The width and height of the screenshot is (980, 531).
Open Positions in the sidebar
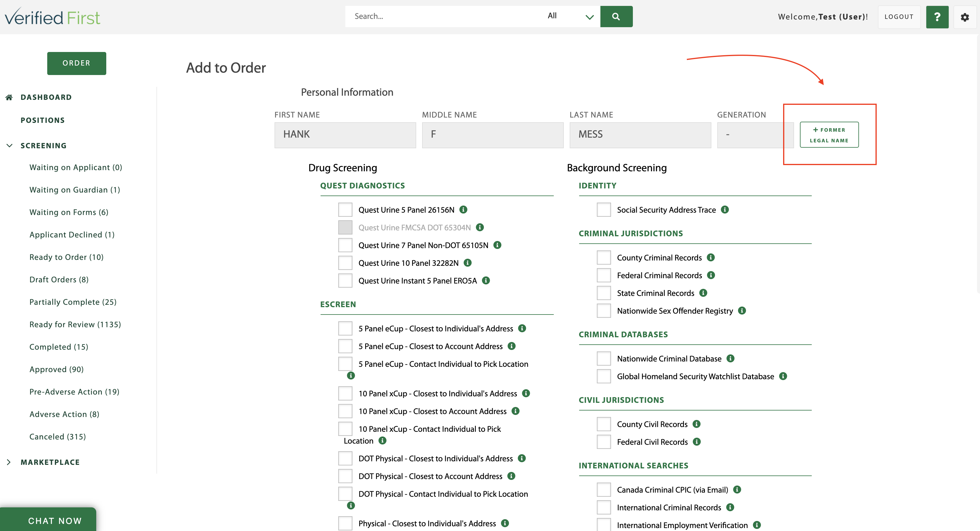click(43, 120)
